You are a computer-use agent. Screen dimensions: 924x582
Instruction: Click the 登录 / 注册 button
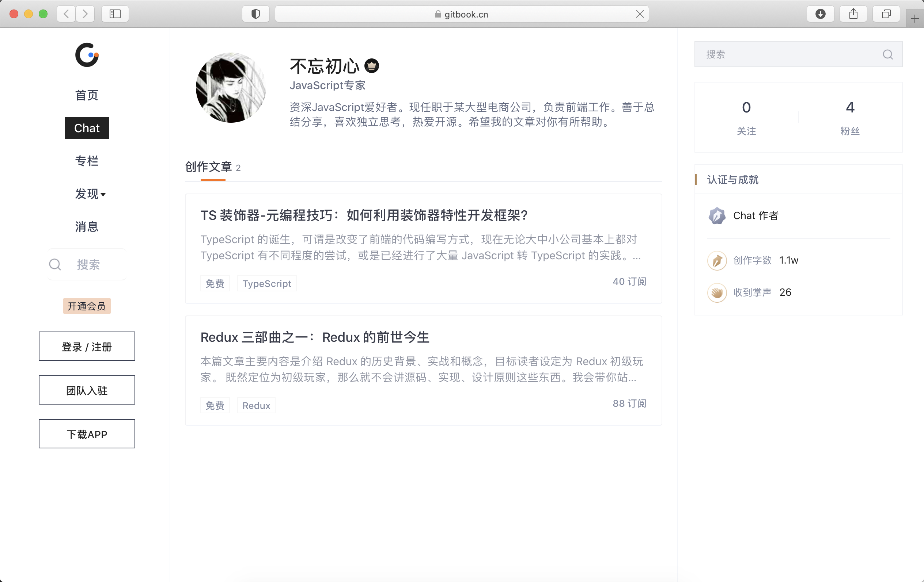click(87, 346)
